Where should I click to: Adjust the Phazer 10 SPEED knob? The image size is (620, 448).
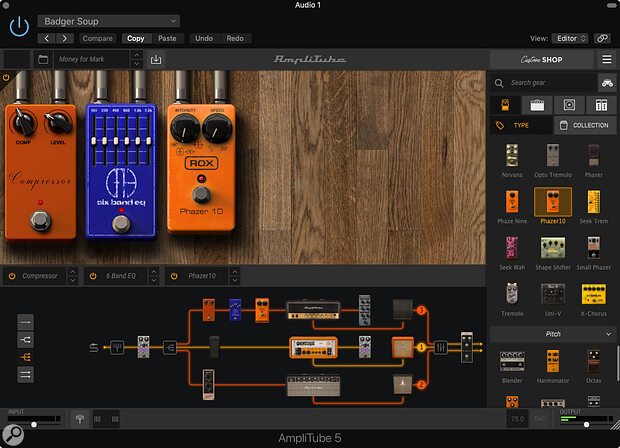217,128
